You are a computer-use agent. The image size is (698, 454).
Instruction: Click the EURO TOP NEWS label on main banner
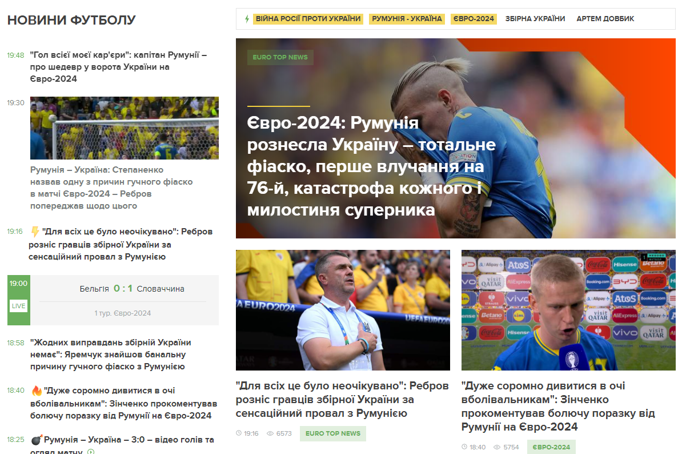(x=280, y=57)
